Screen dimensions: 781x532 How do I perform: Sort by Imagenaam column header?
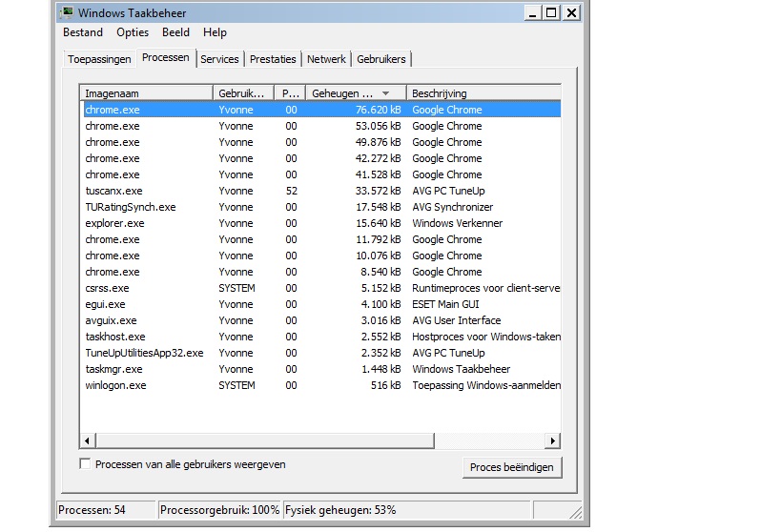point(147,93)
